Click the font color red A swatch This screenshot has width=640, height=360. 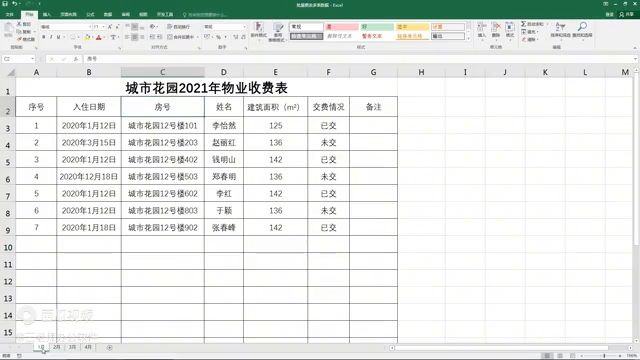(x=98, y=37)
